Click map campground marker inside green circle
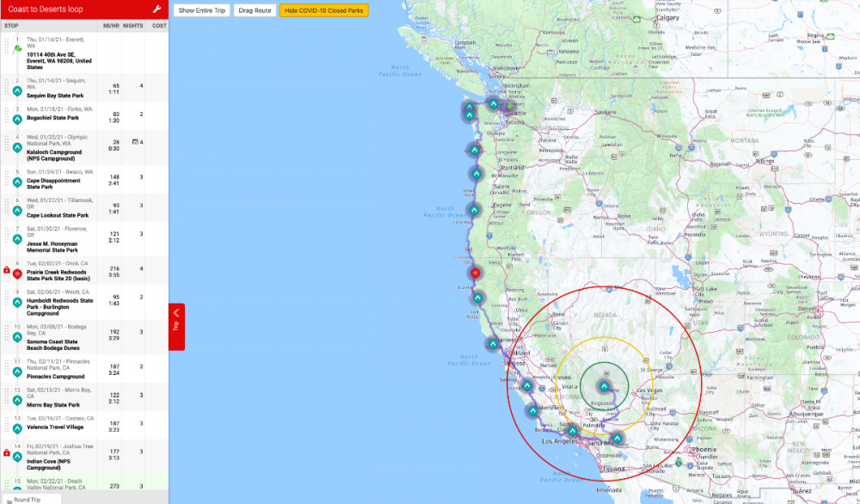 coord(605,388)
